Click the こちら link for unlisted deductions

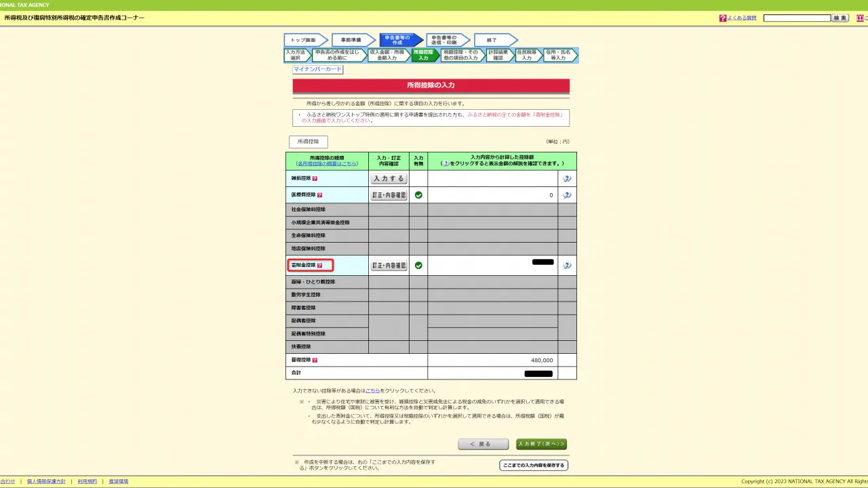(x=372, y=391)
